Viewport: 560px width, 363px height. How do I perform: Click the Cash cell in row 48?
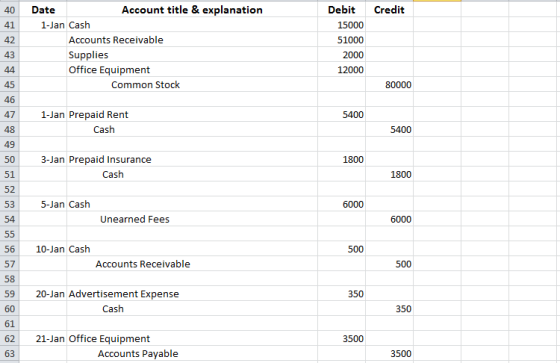[x=192, y=129]
